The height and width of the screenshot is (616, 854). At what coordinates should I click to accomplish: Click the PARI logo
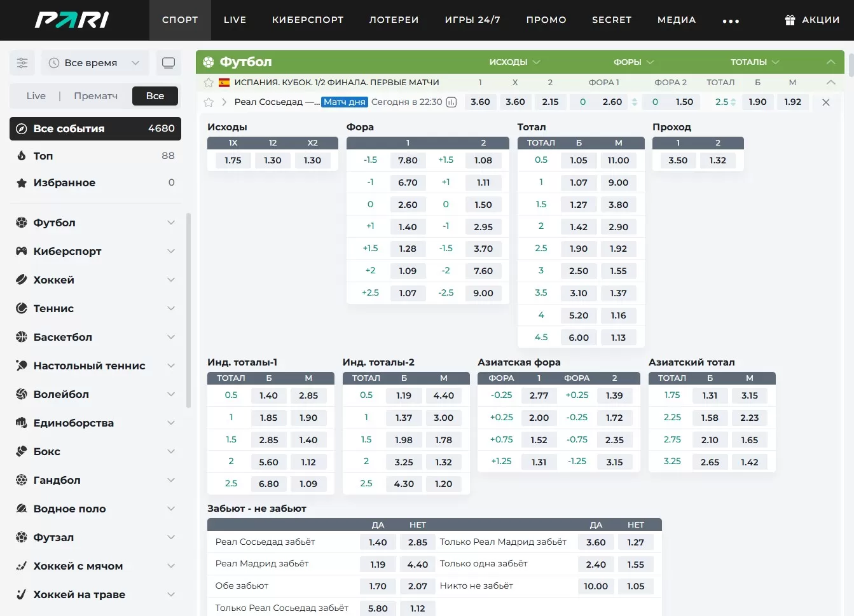pyautogui.click(x=72, y=20)
